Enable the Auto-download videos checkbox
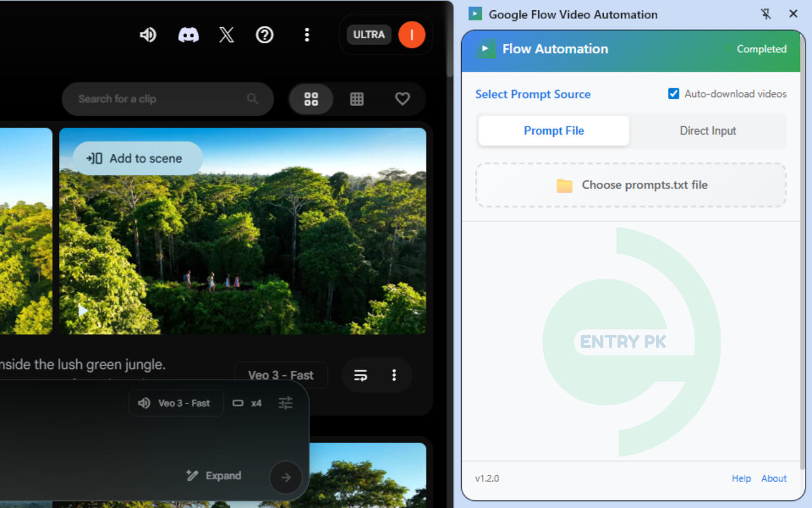The height and width of the screenshot is (508, 812). click(x=673, y=93)
